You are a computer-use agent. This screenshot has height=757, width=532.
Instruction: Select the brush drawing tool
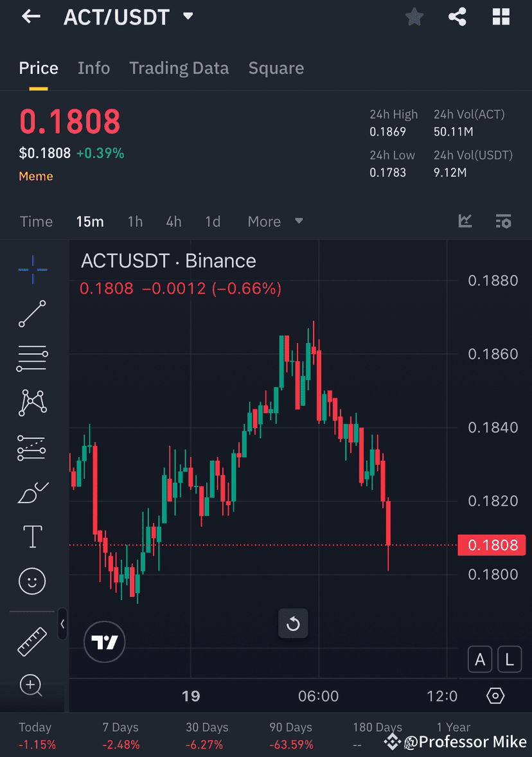(31, 492)
